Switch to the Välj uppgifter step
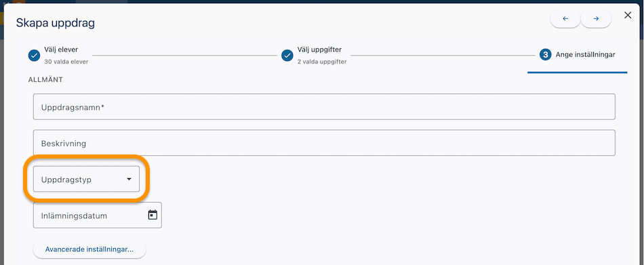Image resolution: width=644 pixels, height=265 pixels. tap(319, 49)
